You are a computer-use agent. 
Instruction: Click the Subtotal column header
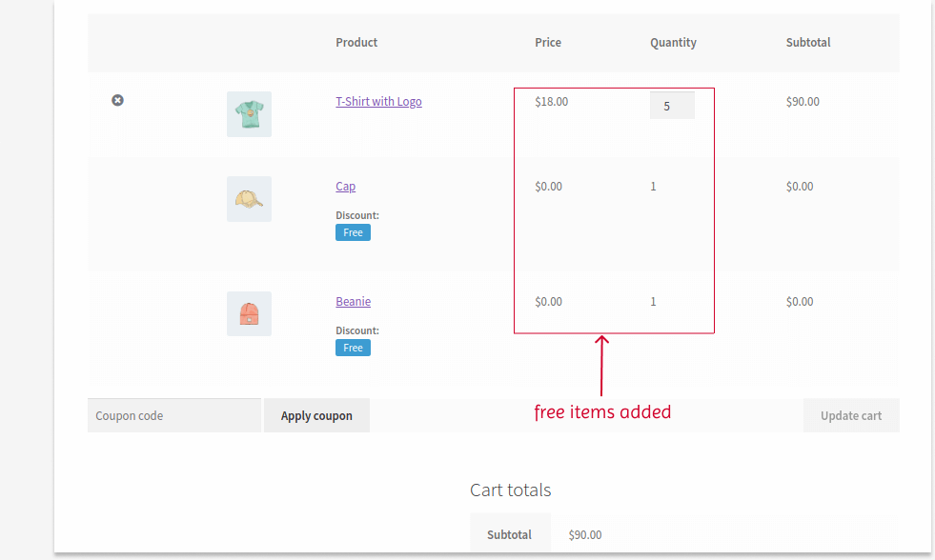(x=807, y=42)
